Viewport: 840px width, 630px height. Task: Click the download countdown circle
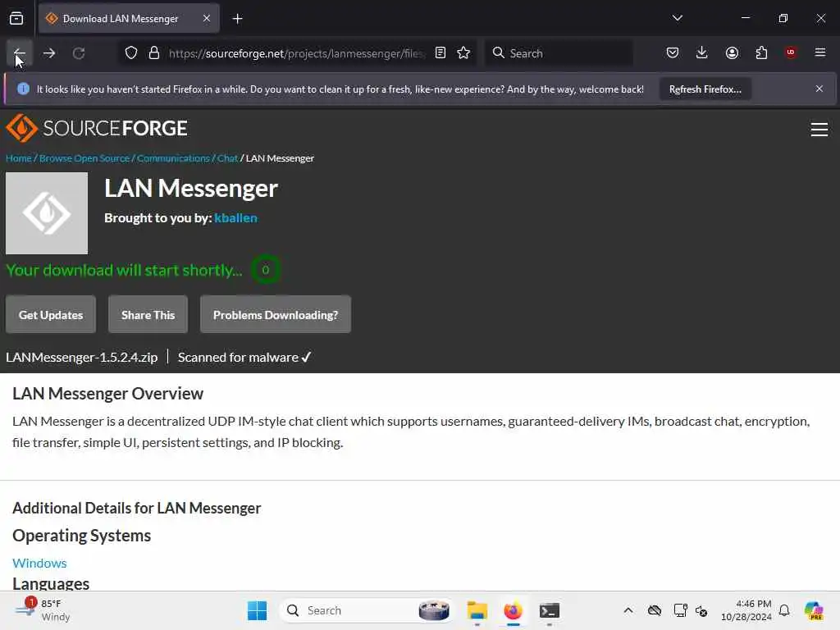266,270
